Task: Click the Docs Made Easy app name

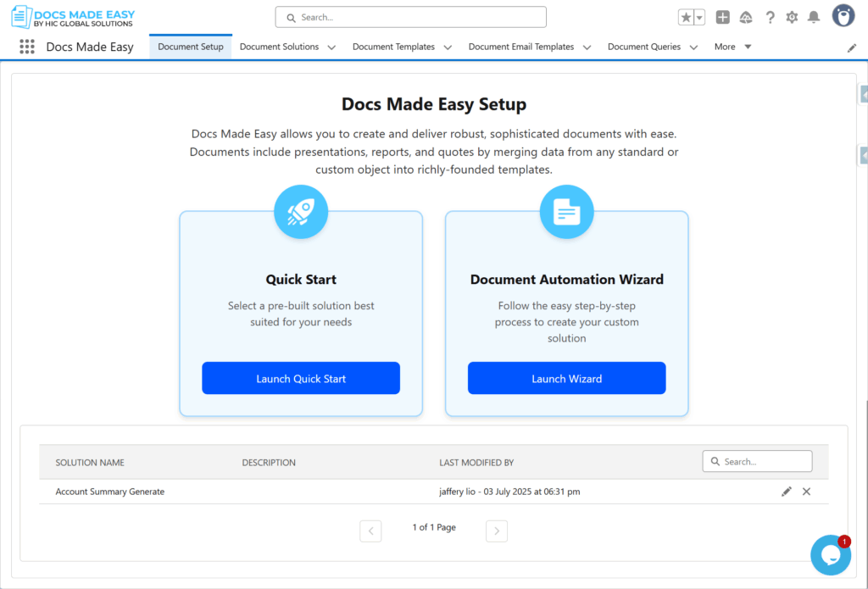Action: tap(90, 47)
